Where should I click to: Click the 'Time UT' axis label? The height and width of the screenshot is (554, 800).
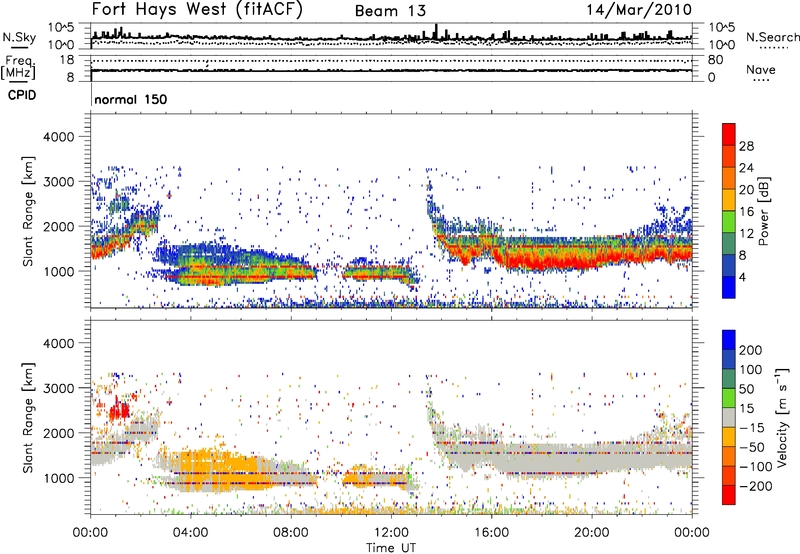[x=391, y=547]
